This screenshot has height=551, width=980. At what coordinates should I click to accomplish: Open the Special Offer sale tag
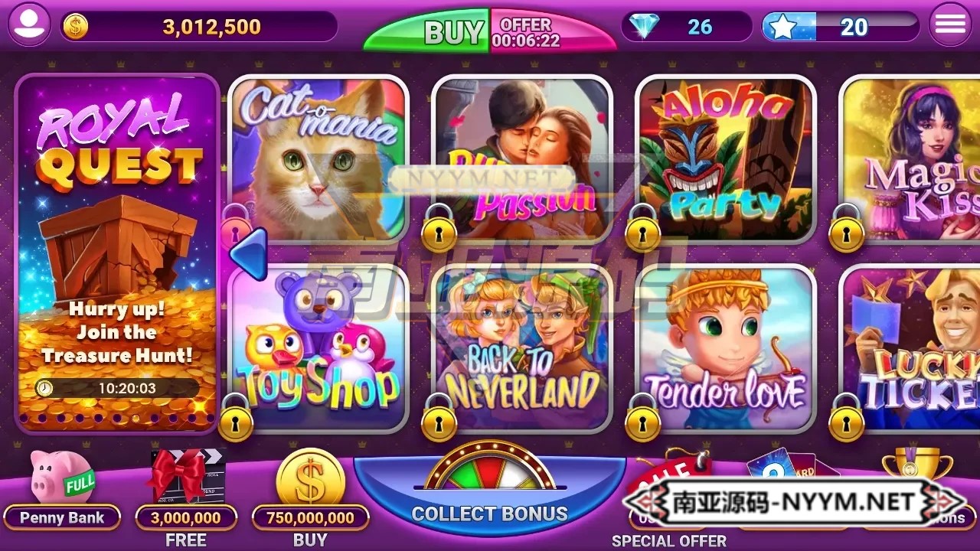(x=669, y=497)
